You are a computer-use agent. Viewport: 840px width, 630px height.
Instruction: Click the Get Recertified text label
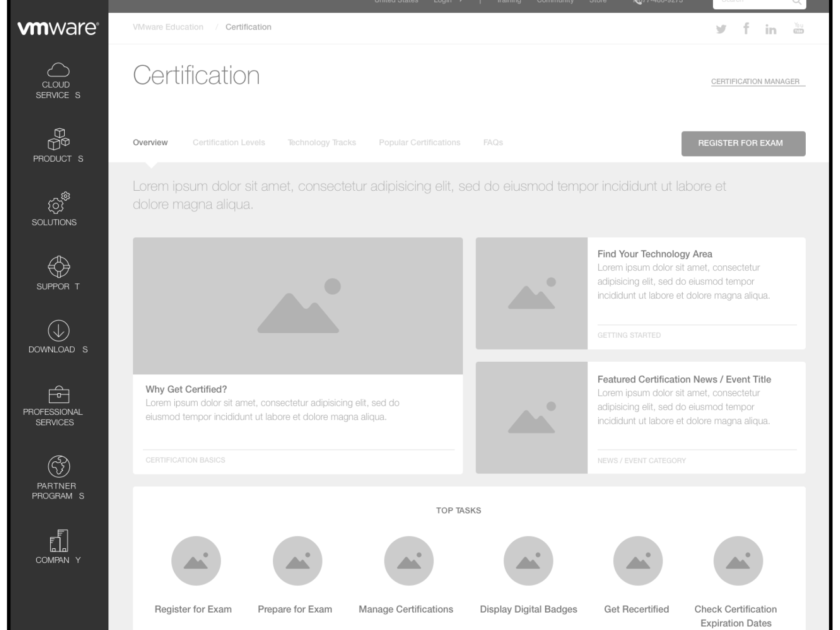coord(636,609)
